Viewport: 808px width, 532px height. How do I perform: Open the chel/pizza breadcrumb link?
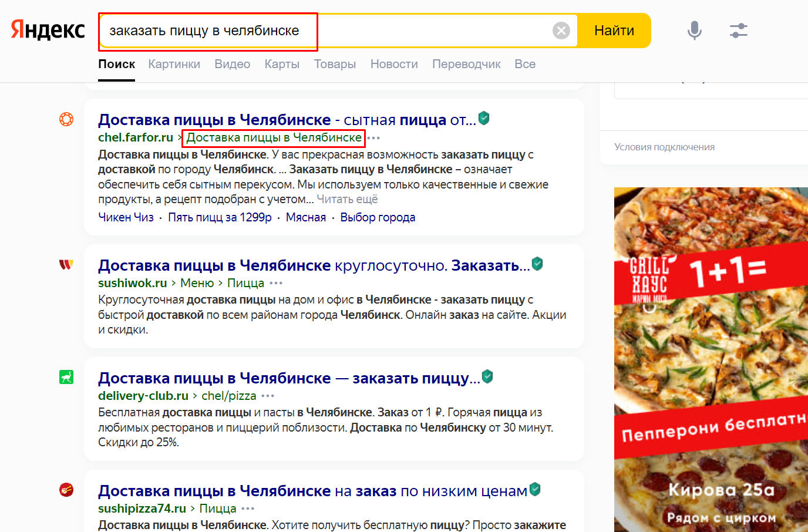229,396
